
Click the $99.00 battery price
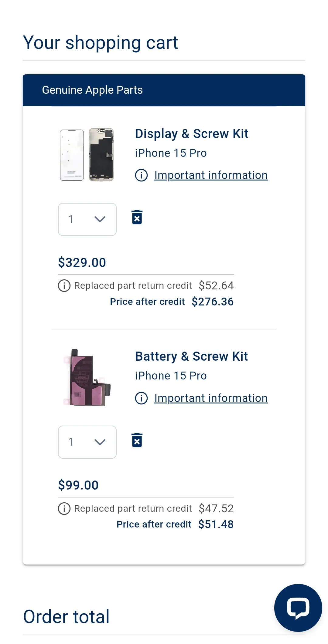pos(78,485)
